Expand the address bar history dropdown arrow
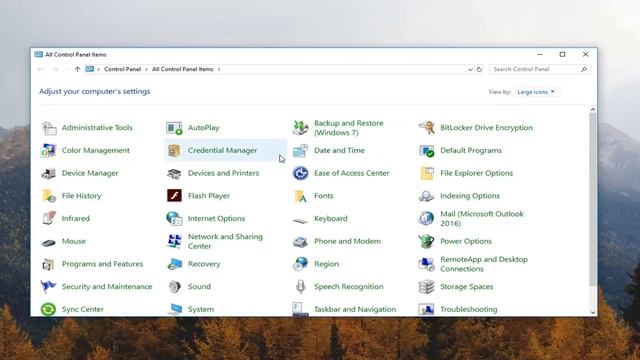The image size is (640, 360). (x=470, y=69)
